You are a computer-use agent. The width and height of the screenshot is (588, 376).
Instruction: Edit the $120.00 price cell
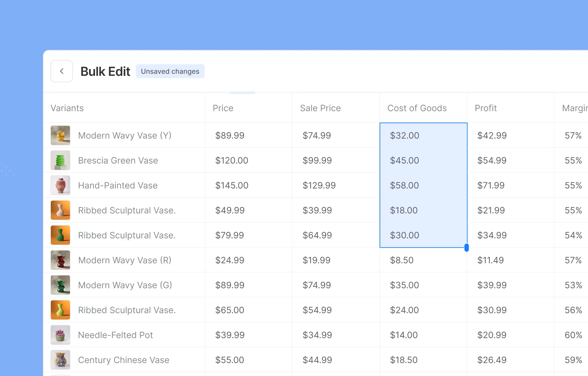pyautogui.click(x=249, y=160)
